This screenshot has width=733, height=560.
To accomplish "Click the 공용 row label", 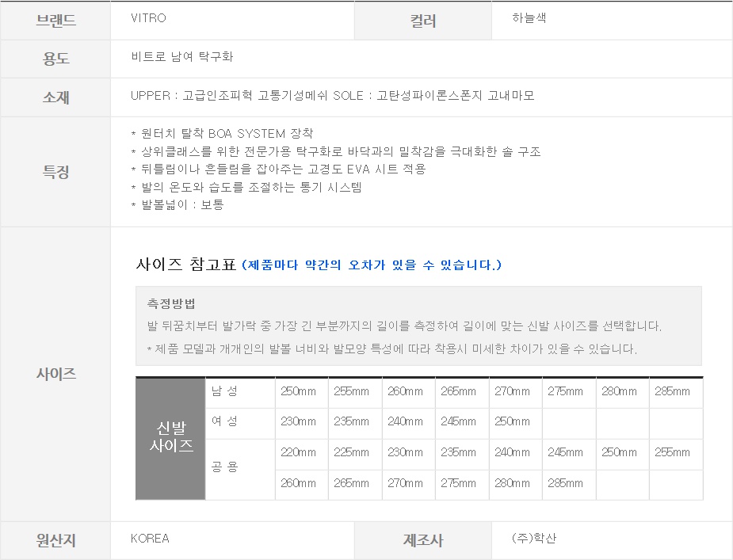I will (x=224, y=467).
